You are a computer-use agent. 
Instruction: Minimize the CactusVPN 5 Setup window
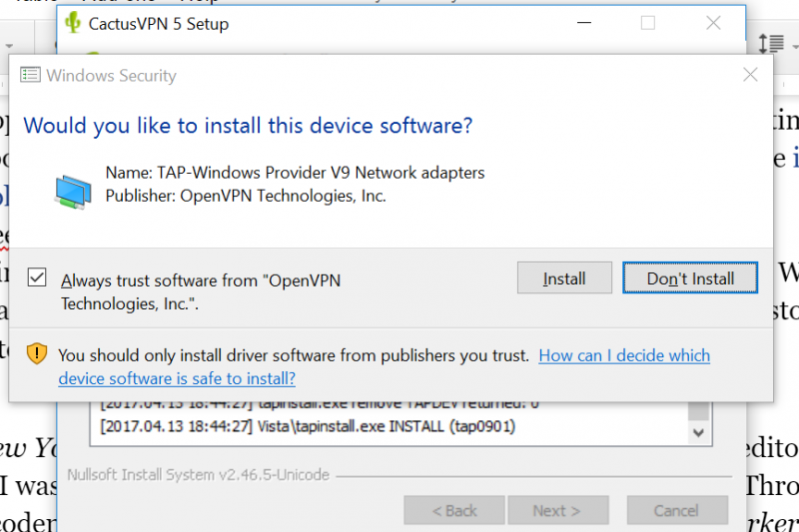[584, 23]
